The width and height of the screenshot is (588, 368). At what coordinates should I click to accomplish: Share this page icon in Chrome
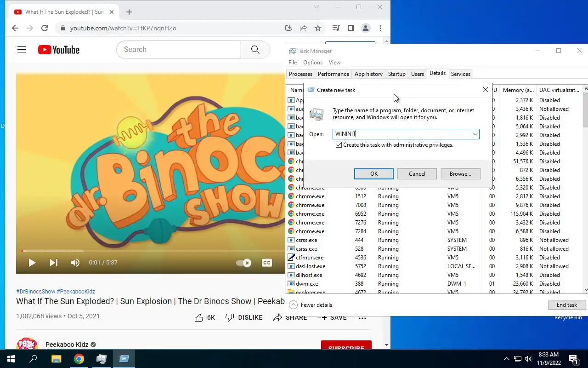click(x=303, y=28)
